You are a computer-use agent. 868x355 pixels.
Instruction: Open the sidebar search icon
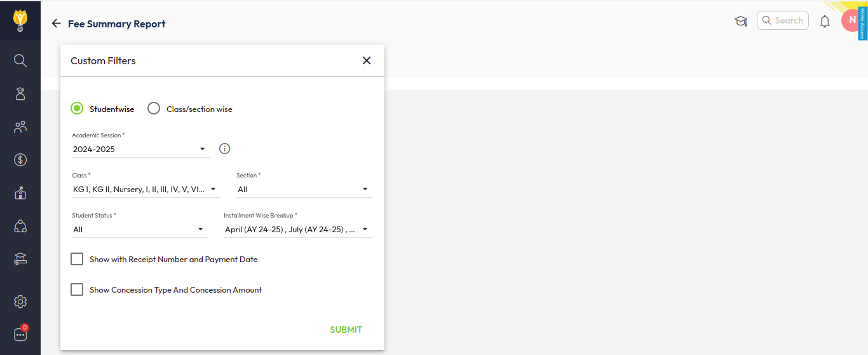(20, 60)
